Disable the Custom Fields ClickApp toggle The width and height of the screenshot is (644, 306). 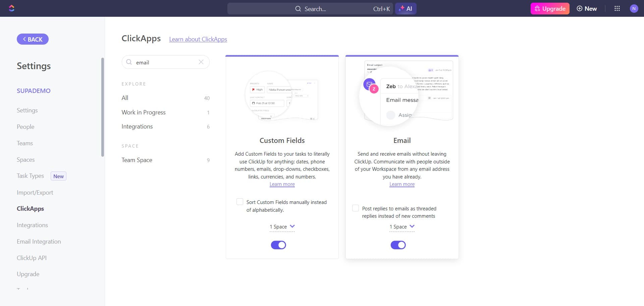point(278,245)
